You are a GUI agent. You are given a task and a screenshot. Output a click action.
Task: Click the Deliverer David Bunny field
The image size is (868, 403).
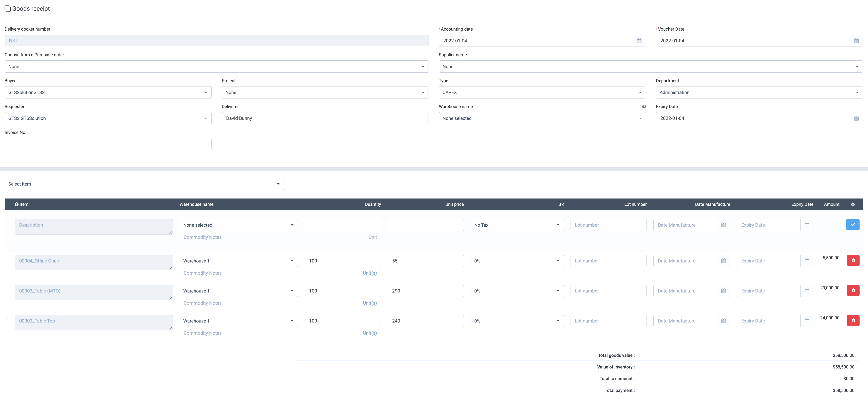324,118
